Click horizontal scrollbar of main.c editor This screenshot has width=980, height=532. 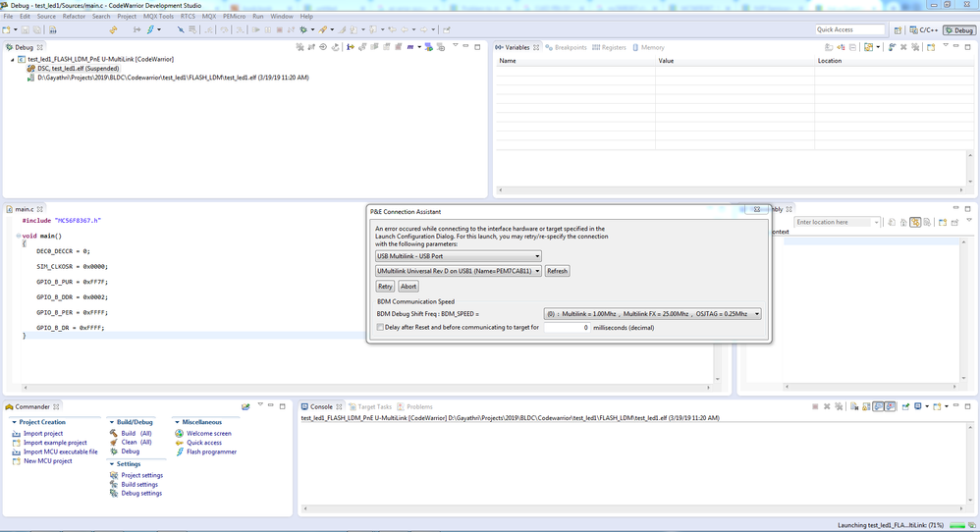tap(366, 387)
